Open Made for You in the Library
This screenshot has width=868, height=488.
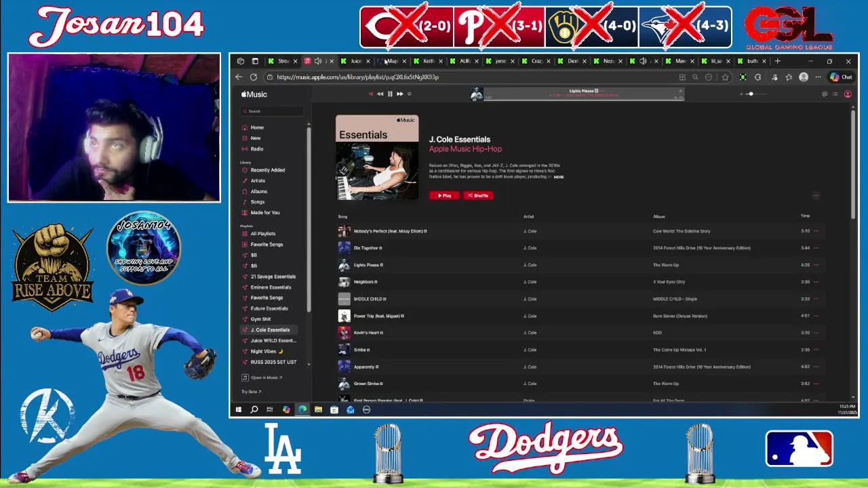pos(265,213)
